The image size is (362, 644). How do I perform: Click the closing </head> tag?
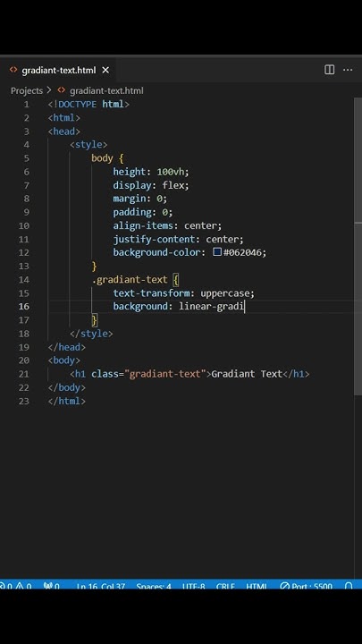[x=67, y=347]
